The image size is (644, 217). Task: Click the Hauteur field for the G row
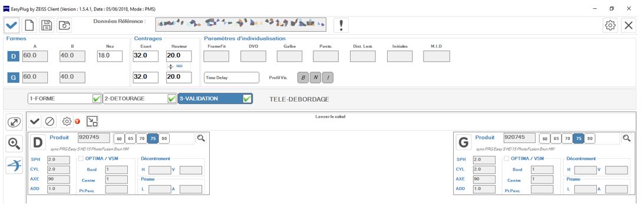(179, 77)
